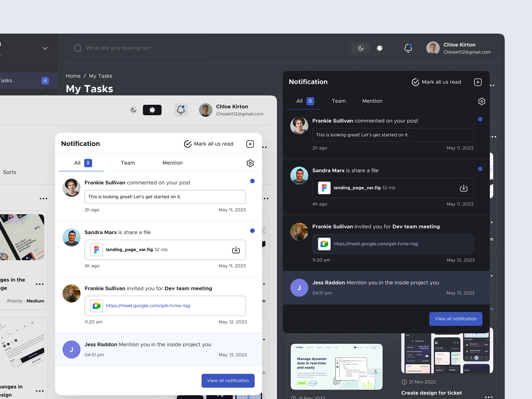The image size is (532, 399).
Task: Click the search magnifier icon in the top bar
Action: [x=77, y=48]
